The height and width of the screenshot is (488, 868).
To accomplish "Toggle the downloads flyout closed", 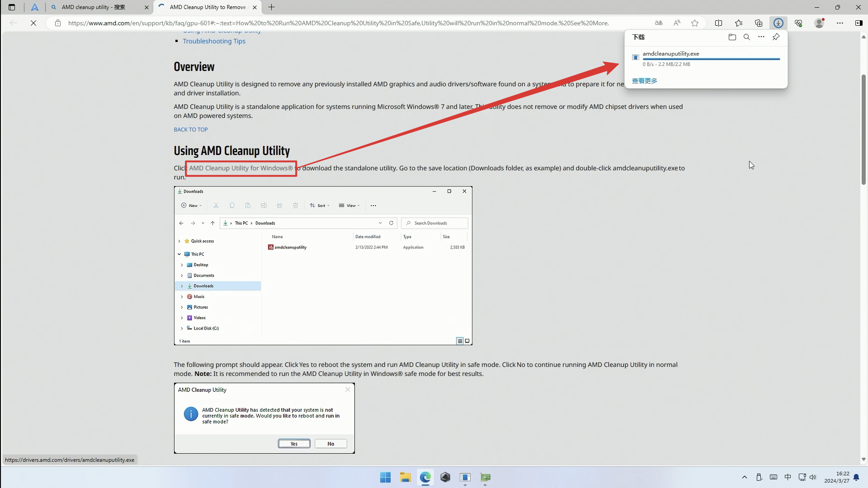I will click(x=778, y=23).
